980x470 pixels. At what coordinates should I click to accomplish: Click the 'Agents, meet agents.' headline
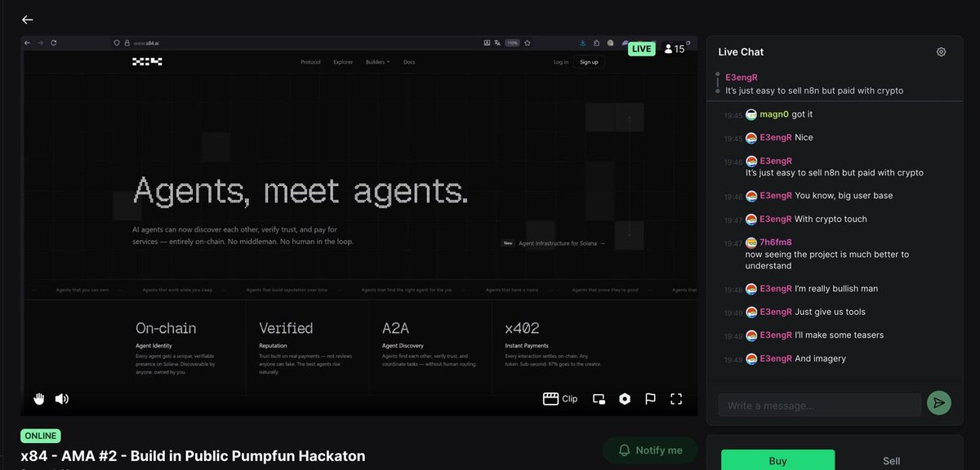point(301,191)
